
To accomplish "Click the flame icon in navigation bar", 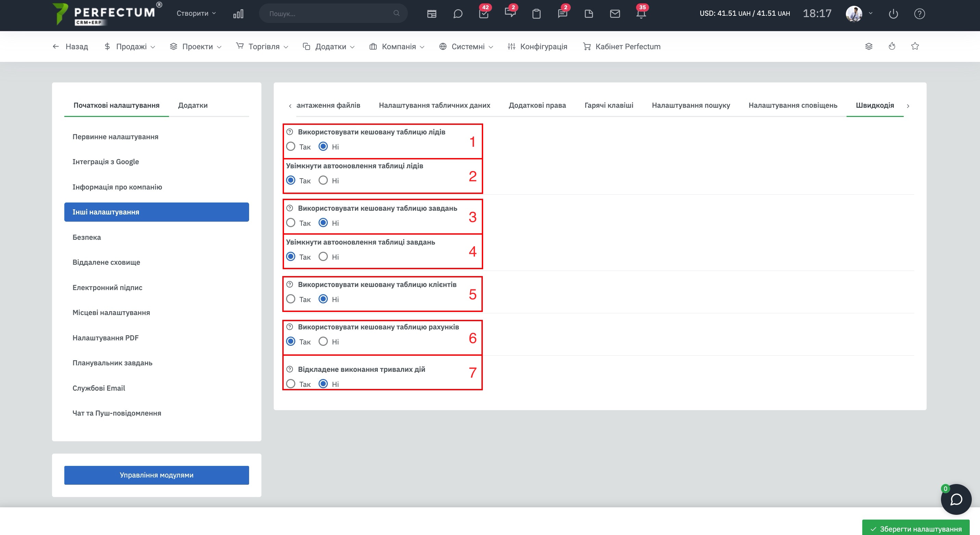I will 892,47.
